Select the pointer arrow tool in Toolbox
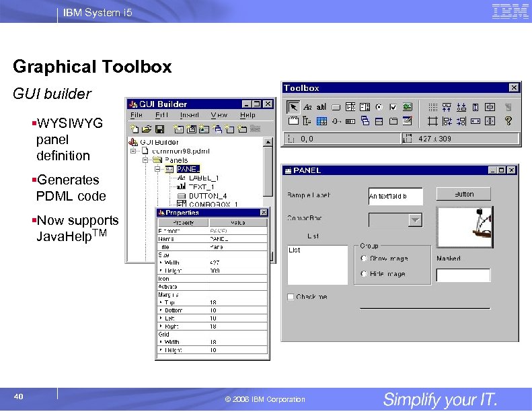532x412 pixels. [293, 107]
